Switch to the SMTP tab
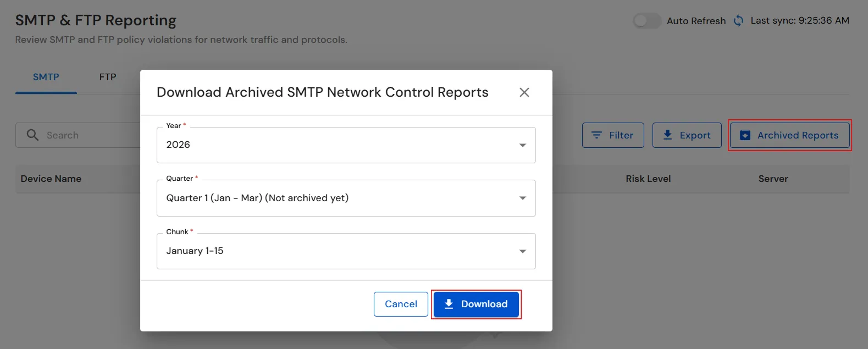 [x=46, y=77]
